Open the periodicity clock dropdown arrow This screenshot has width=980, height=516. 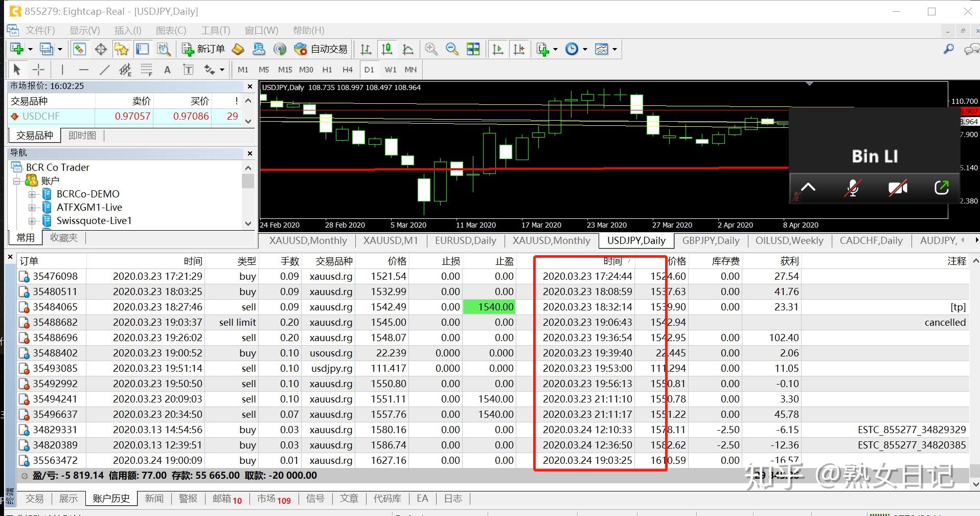(585, 50)
